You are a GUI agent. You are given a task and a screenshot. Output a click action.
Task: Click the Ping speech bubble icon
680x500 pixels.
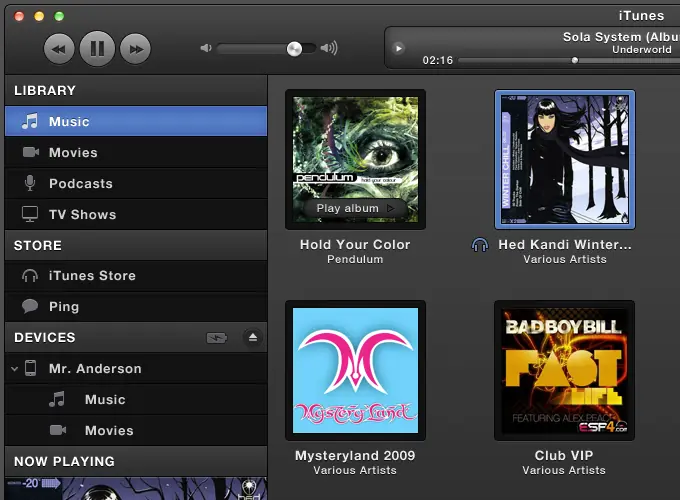pos(30,306)
